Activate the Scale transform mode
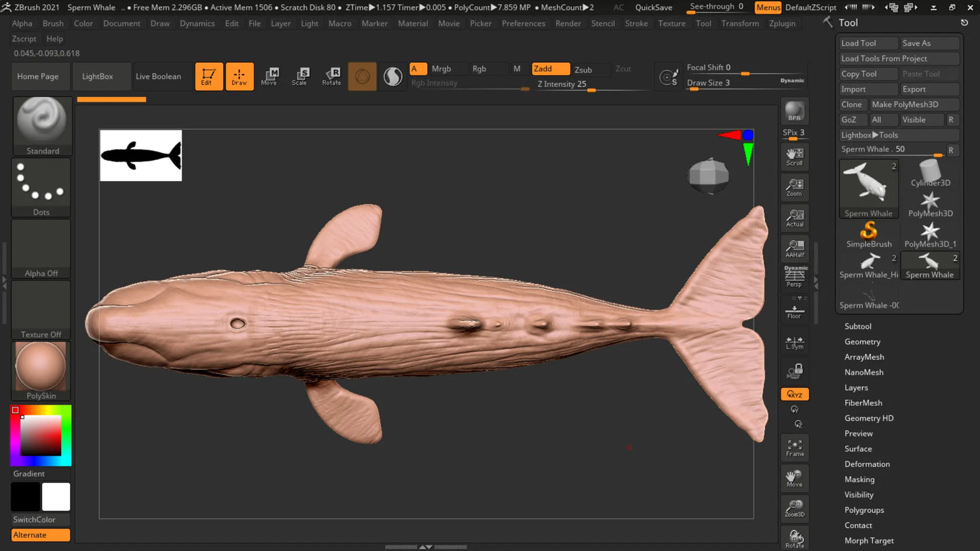The image size is (980, 551). 300,76
